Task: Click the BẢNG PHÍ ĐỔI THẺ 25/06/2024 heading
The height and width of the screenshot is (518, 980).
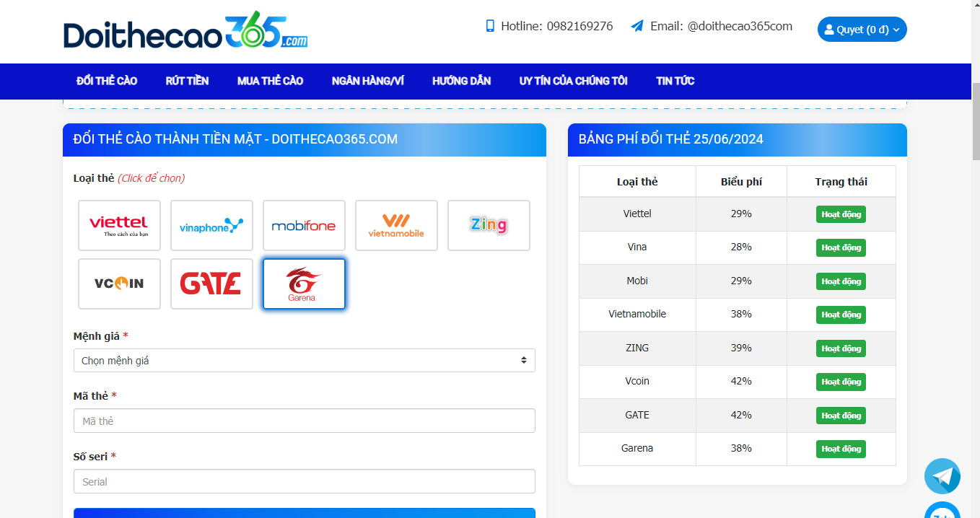Action: [671, 139]
